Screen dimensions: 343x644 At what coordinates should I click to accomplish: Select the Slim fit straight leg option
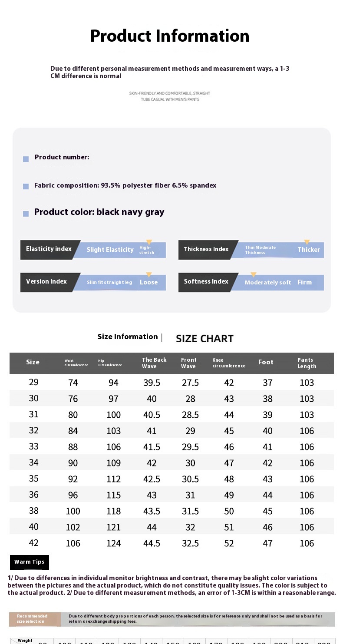click(109, 282)
